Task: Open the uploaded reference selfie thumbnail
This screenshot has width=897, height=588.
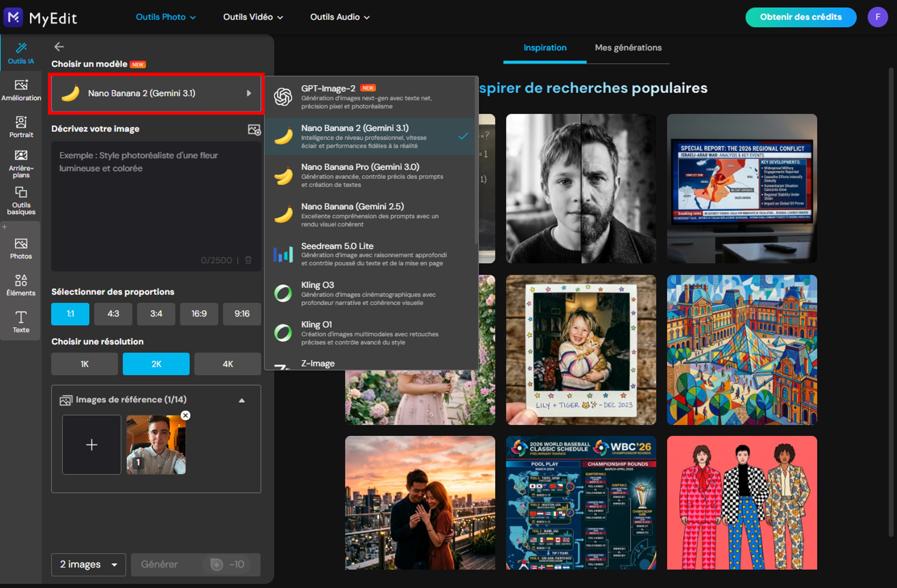Action: (x=156, y=445)
